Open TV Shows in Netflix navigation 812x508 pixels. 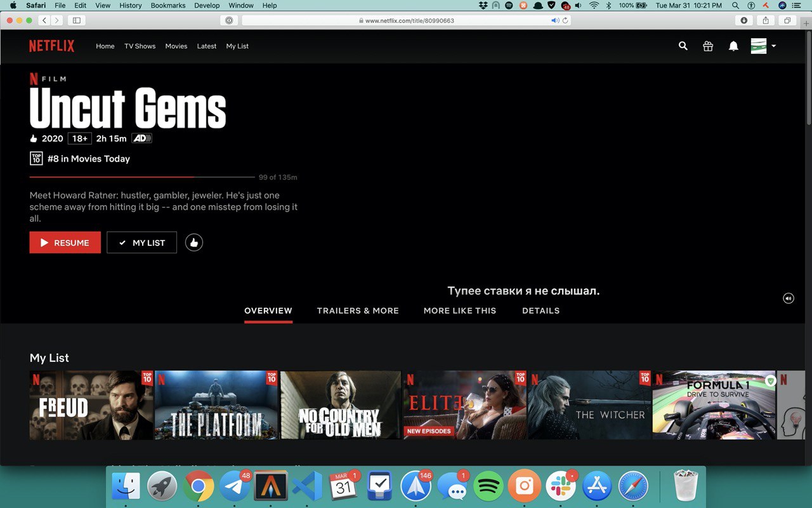pyautogui.click(x=140, y=46)
